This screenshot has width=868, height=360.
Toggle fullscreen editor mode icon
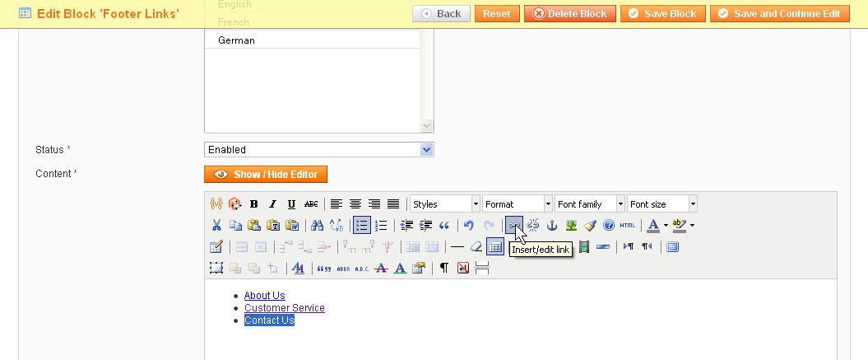(x=672, y=246)
